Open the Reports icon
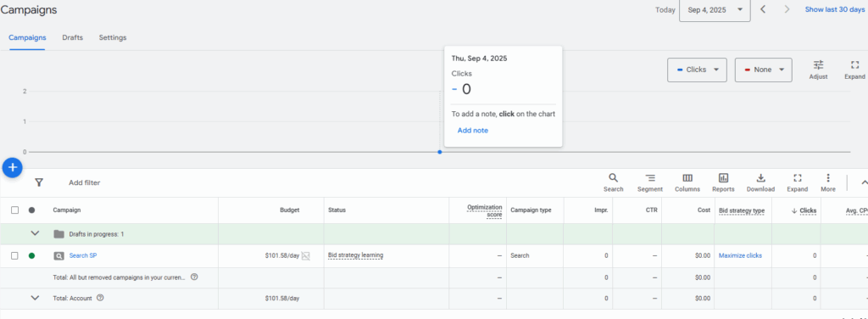The width and height of the screenshot is (868, 319). tap(723, 182)
